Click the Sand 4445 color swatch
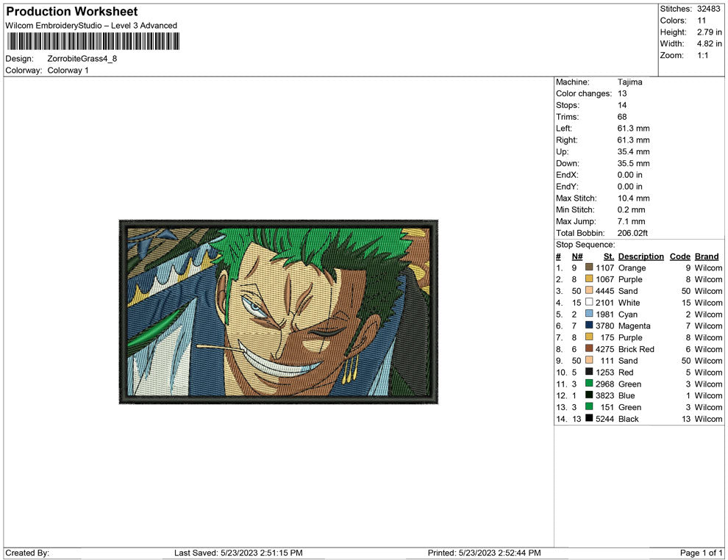The width and height of the screenshot is (728, 560). [589, 290]
